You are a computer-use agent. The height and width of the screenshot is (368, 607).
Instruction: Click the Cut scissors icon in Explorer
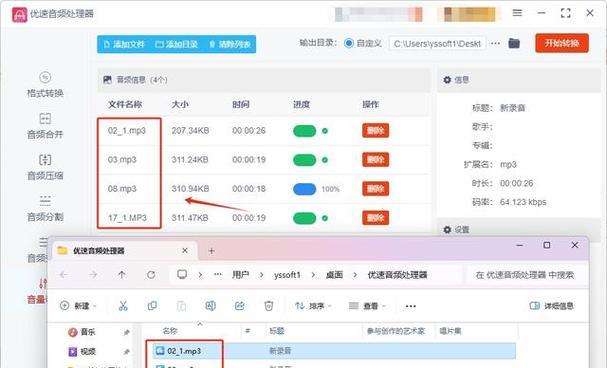tap(123, 306)
